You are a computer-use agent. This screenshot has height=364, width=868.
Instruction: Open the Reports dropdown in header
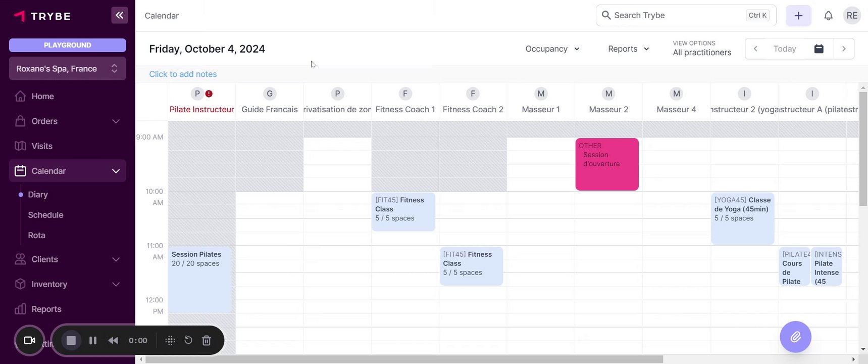click(628, 49)
